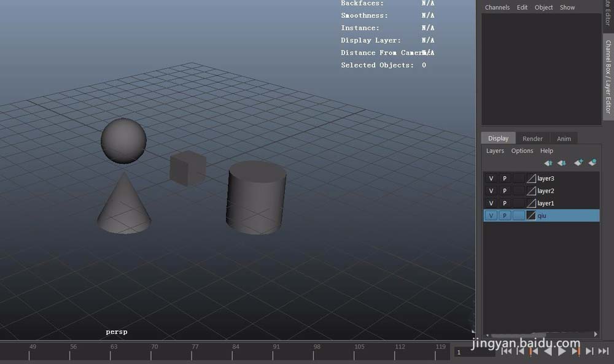Create a layer and assign selected objects
614x364 pixels.
click(x=593, y=163)
